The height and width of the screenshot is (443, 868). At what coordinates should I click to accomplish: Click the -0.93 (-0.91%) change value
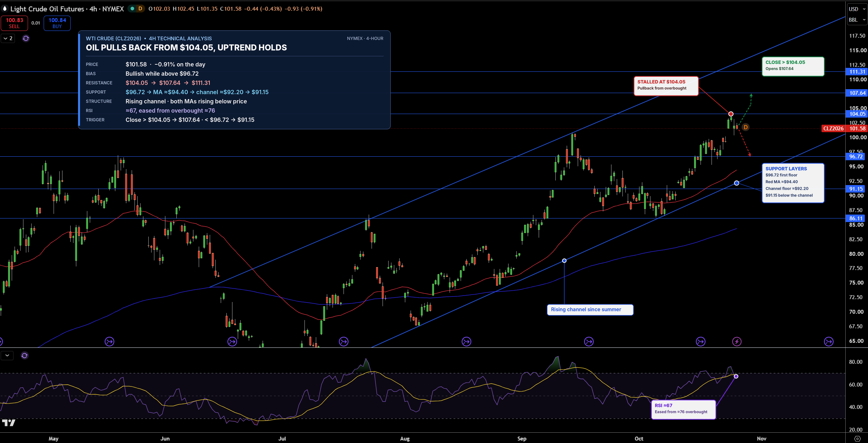coord(303,9)
